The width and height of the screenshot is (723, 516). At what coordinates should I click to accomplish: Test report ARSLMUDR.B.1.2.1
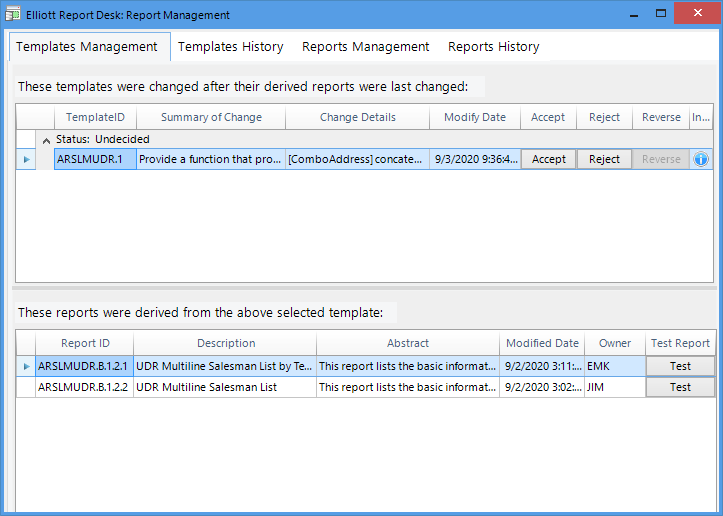pos(680,366)
